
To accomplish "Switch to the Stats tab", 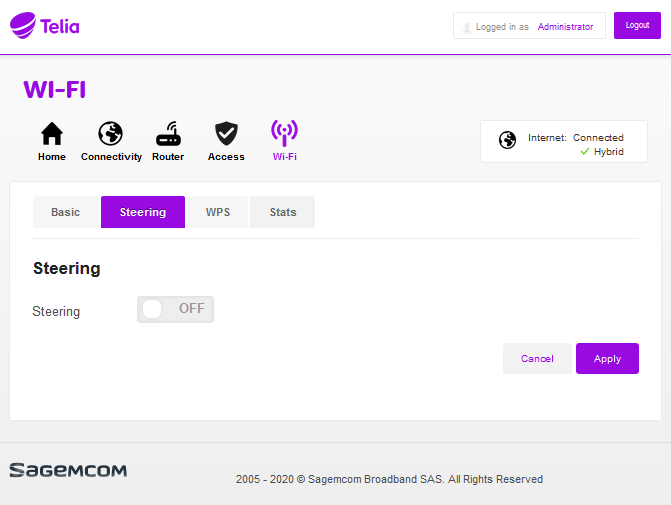I will pyautogui.click(x=283, y=212).
